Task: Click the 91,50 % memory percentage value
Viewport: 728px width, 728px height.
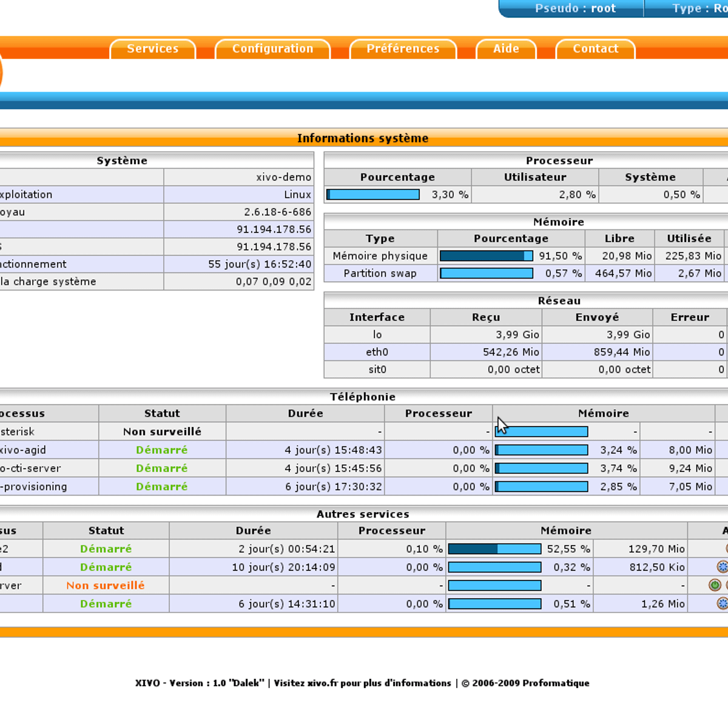Action: click(560, 256)
